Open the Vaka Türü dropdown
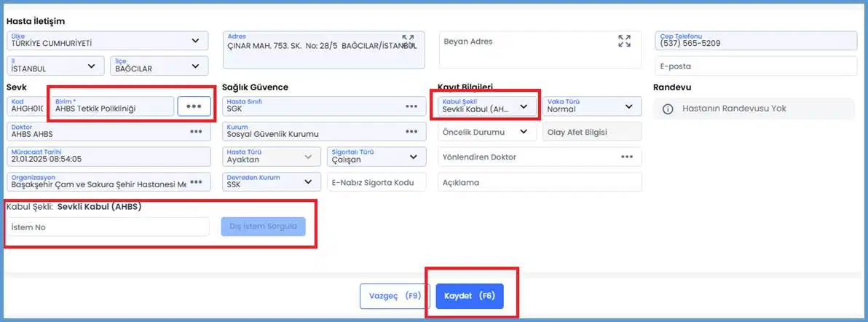Screen dimensions: 868x322 coord(592,106)
